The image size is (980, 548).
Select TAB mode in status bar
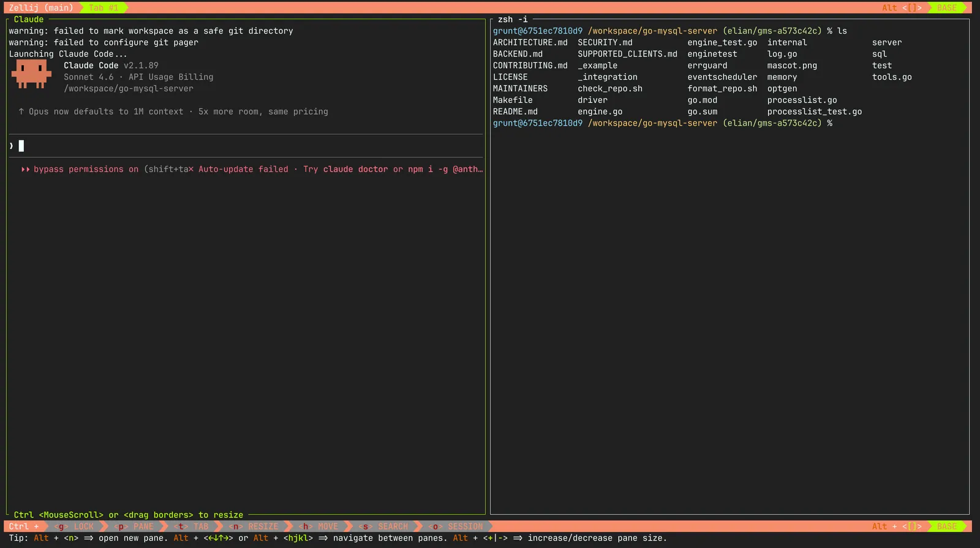click(192, 527)
